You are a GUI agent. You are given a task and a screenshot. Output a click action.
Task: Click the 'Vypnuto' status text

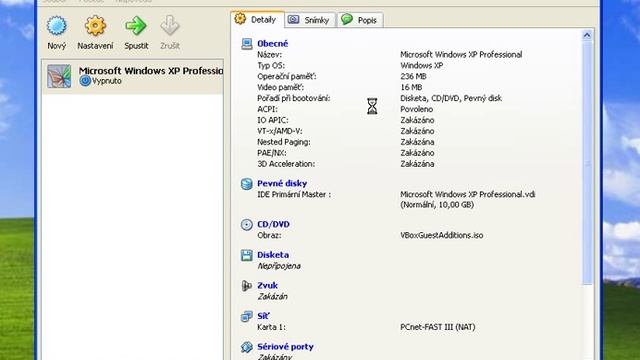point(107,81)
